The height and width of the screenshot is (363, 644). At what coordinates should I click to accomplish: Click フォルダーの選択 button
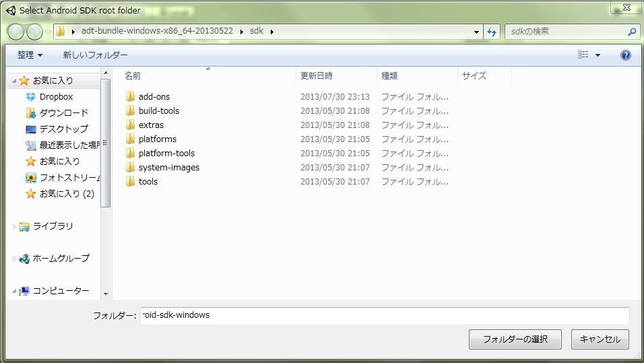[515, 339]
